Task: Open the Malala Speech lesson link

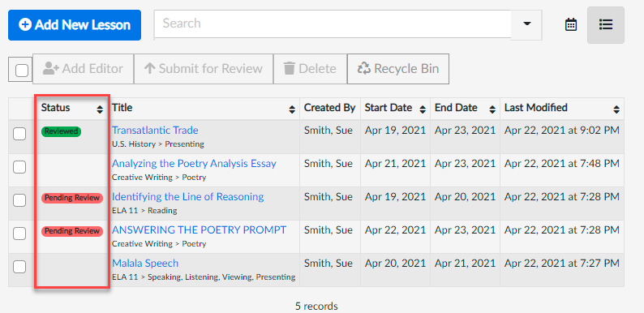Action: [145, 264]
